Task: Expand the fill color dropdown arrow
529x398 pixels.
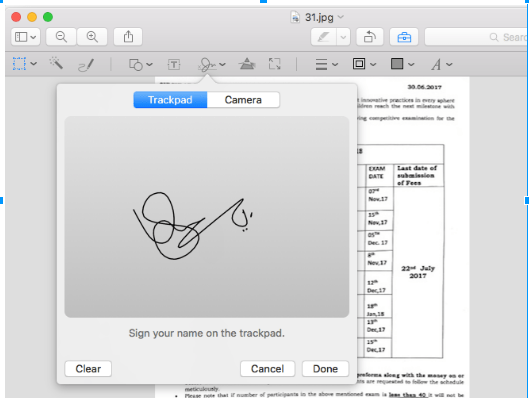Action: [411, 64]
